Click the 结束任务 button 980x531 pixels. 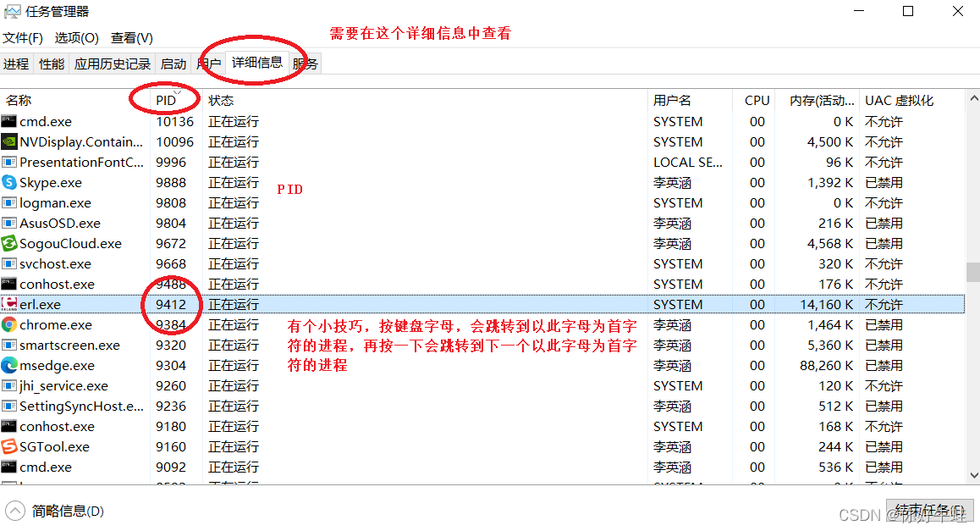[929, 511]
